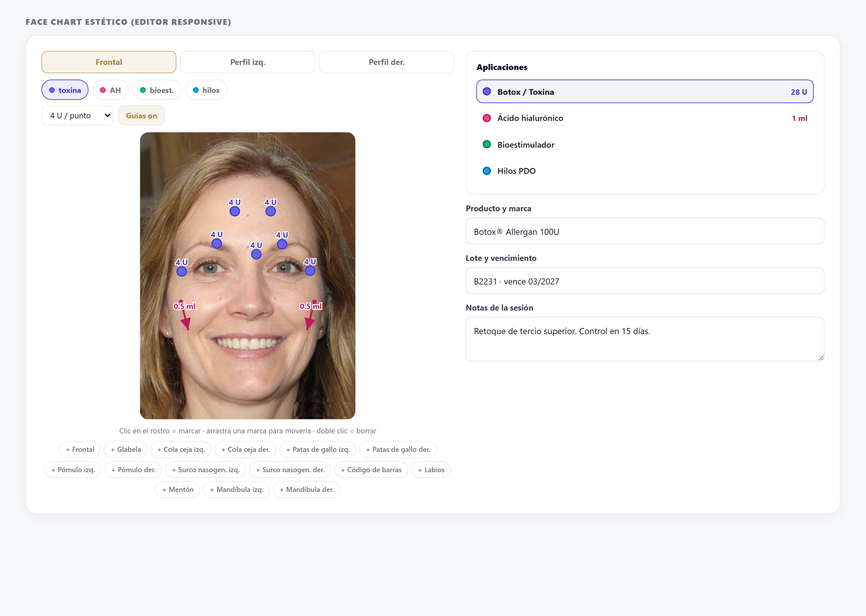Select the left forehead 4 U marker
Screen dimensions: 866x616
[x=235, y=211]
